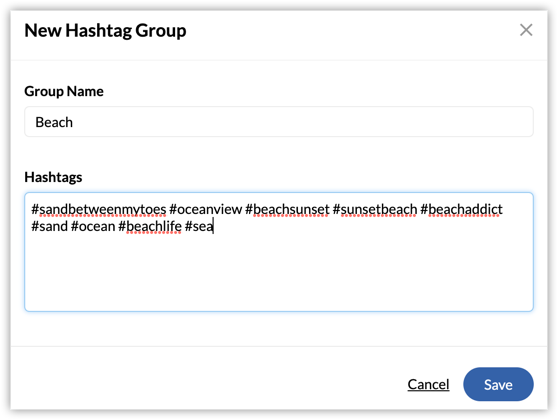
Task: Place cursor in #sunsetbeach hashtag
Action: pyautogui.click(x=375, y=209)
